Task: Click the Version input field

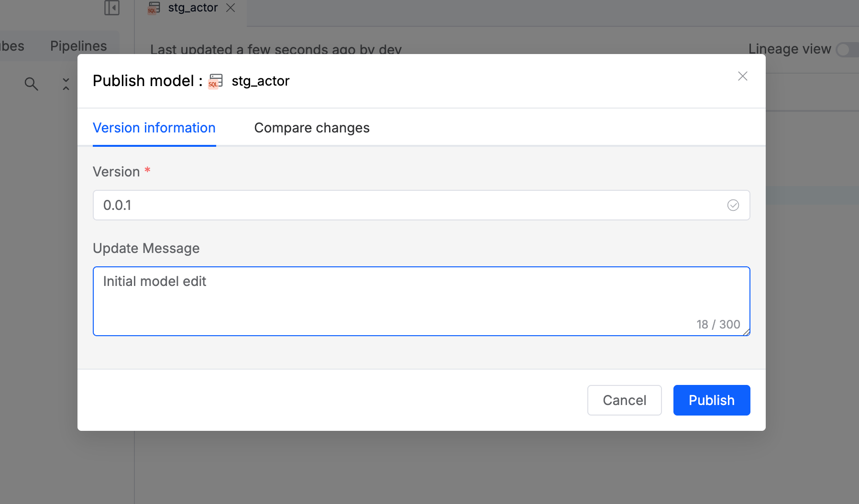Action: click(x=411, y=205)
